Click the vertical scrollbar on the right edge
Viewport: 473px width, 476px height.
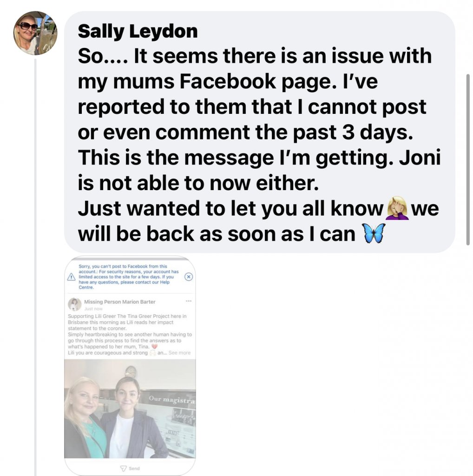[x=467, y=158]
